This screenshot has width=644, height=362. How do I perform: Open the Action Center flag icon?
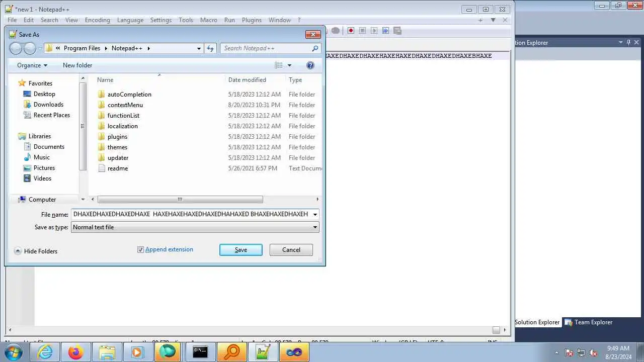[569, 353]
